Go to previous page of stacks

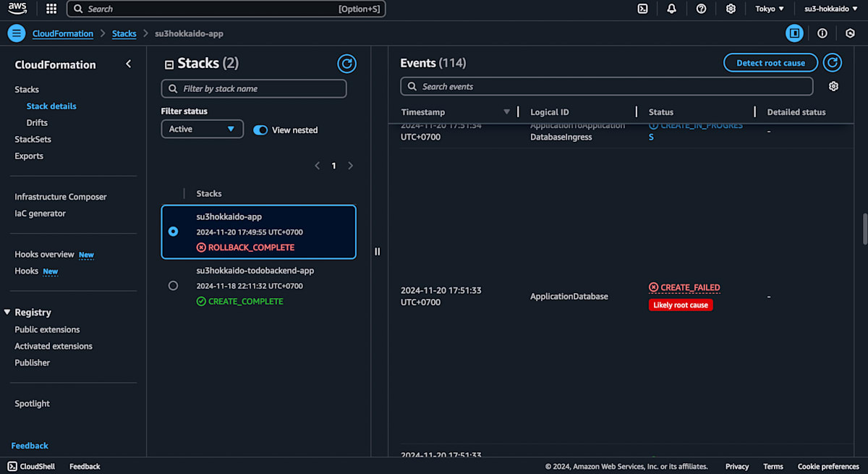pos(317,166)
